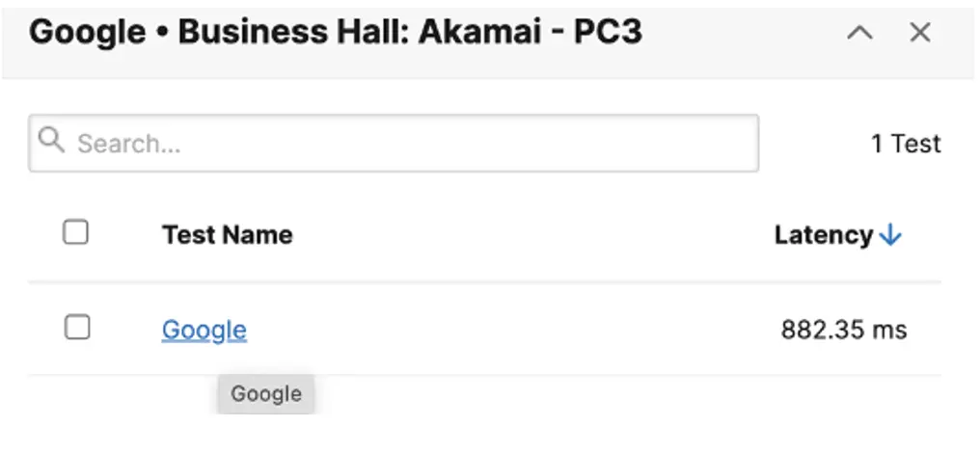Click the "Search..." placeholder text

(x=129, y=144)
